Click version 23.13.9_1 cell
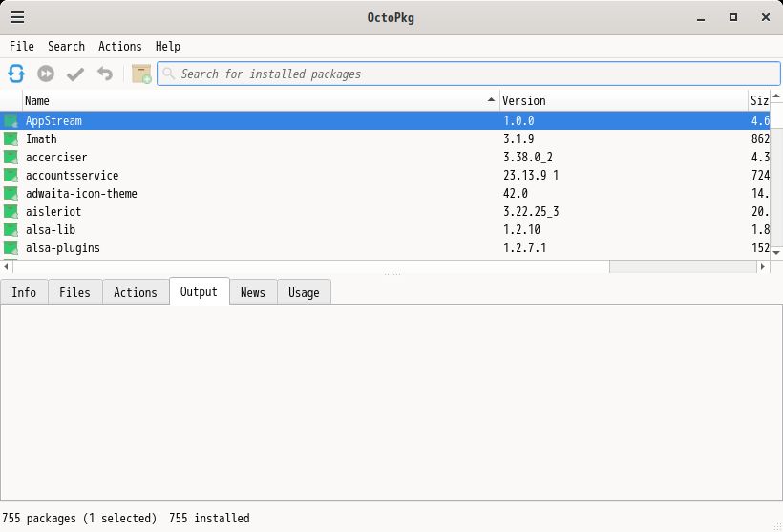The width and height of the screenshot is (783, 532). point(531,176)
